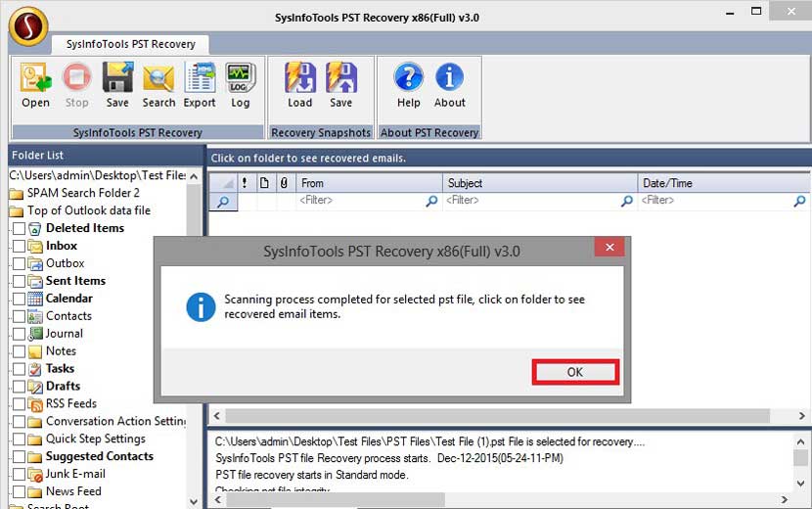The image size is (812, 509).
Task: Tick the Tasks folder checkbox
Action: click(x=19, y=369)
